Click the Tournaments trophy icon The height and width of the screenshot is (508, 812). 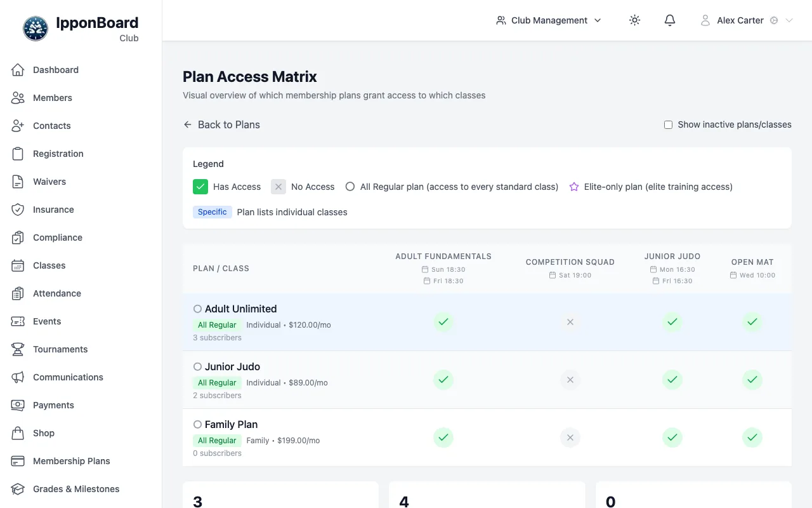tap(18, 349)
